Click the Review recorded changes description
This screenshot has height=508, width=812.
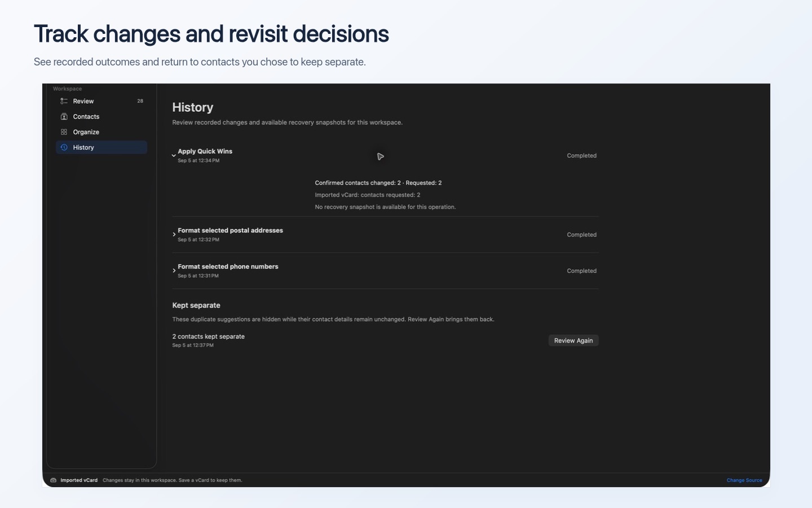288,122
